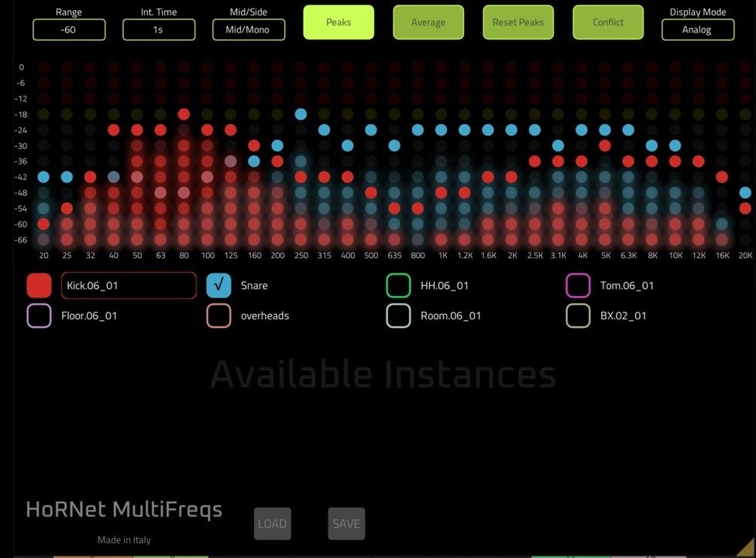Click the SAVE preset button
This screenshot has height=558, width=756.
coord(346,524)
